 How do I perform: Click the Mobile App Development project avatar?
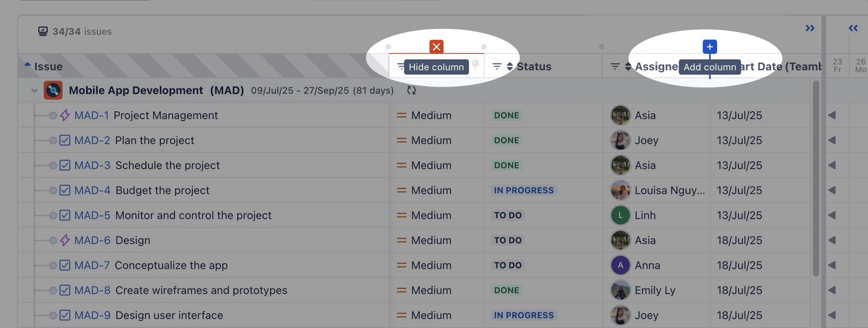pos(53,91)
